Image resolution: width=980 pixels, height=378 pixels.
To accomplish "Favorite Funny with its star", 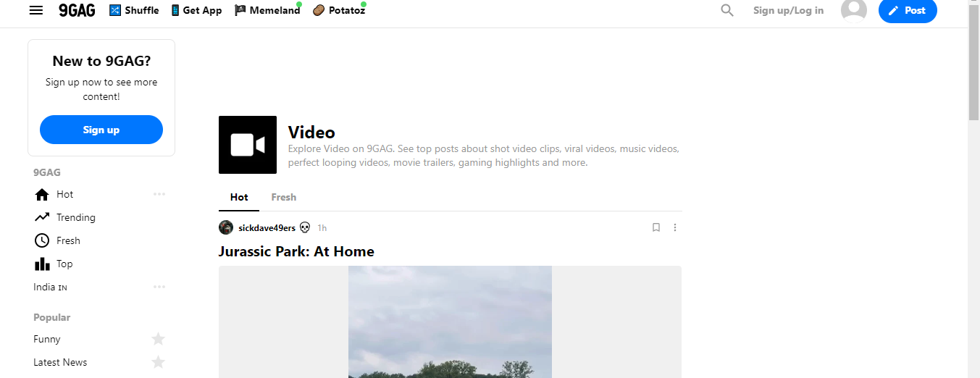I will pos(158,339).
